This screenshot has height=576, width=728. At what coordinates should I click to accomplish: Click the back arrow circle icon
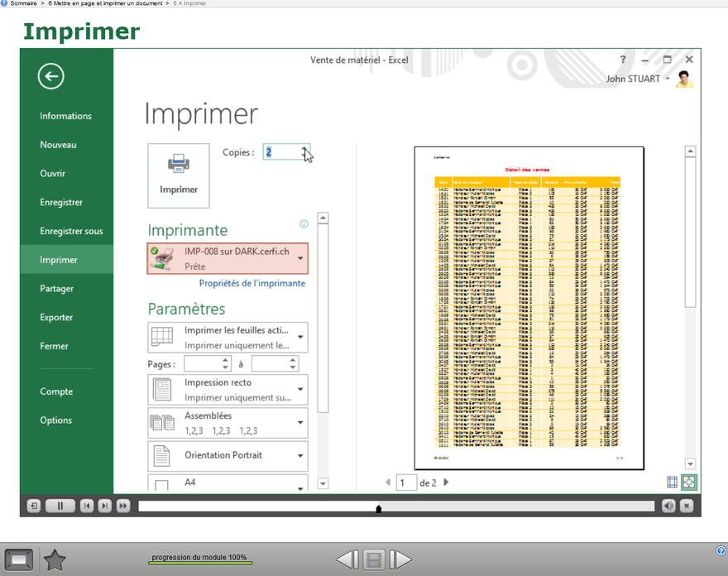pos(50,77)
